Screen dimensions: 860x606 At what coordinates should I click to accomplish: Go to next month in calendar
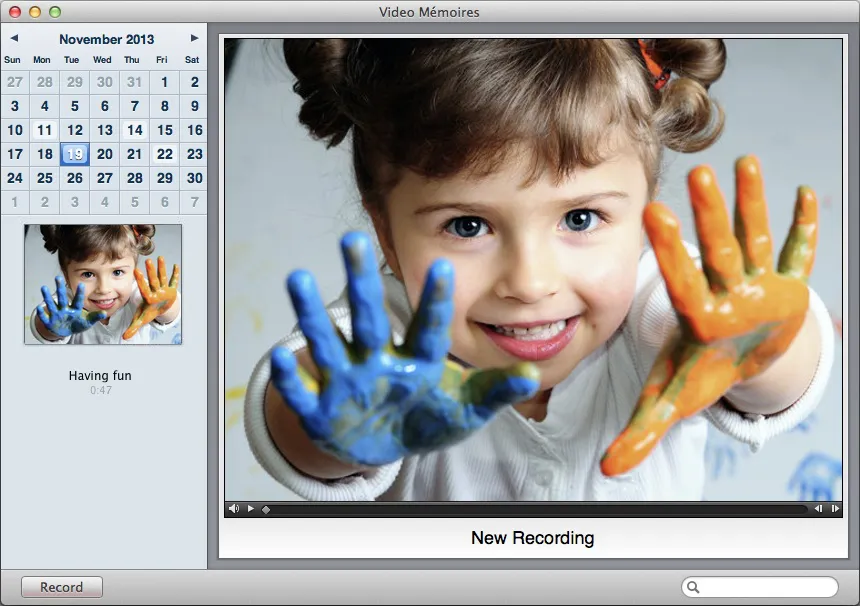click(x=194, y=38)
